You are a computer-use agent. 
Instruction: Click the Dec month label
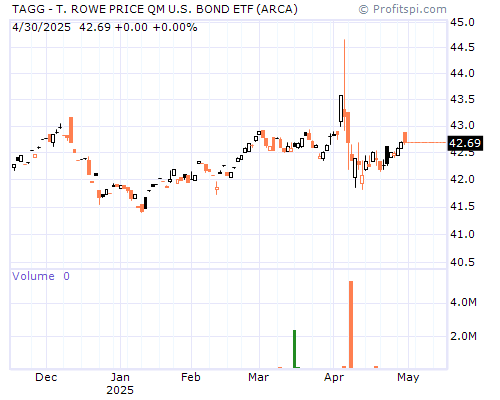point(46,377)
